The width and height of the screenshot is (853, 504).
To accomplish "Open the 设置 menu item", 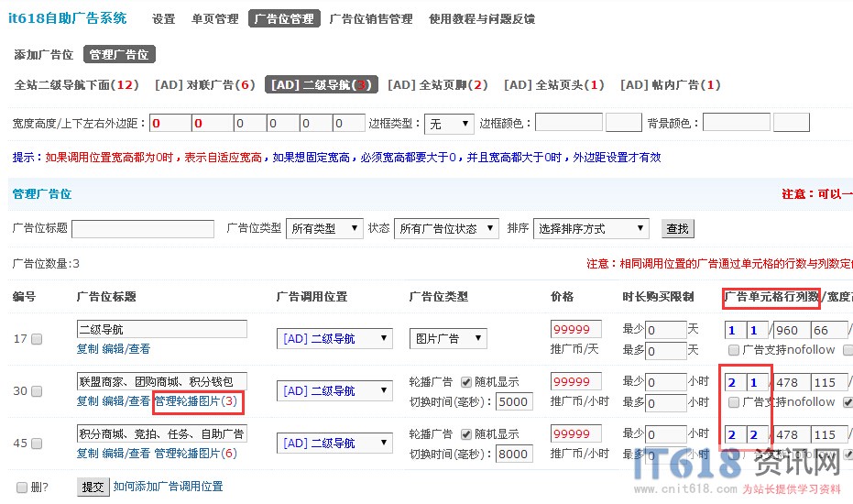I will coord(163,19).
